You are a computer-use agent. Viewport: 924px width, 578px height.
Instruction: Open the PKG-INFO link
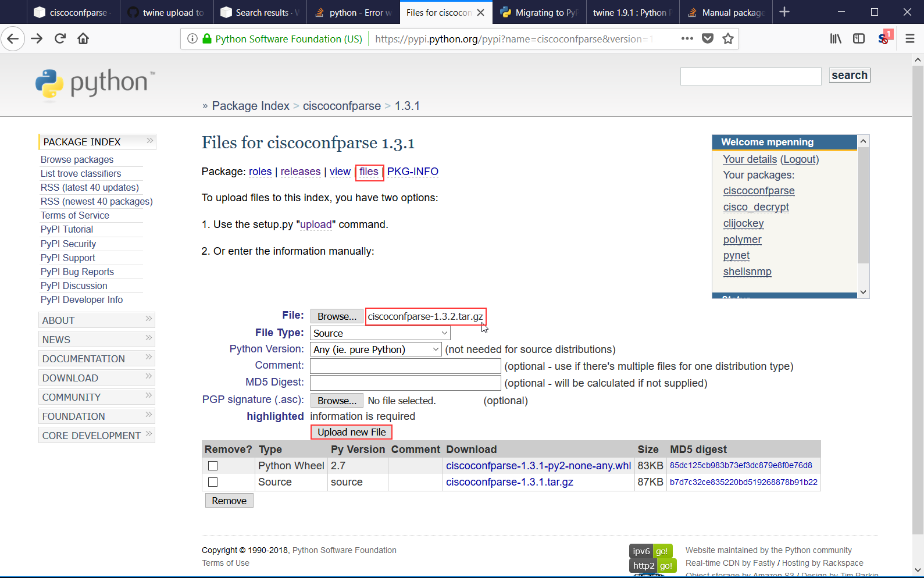[x=413, y=172]
